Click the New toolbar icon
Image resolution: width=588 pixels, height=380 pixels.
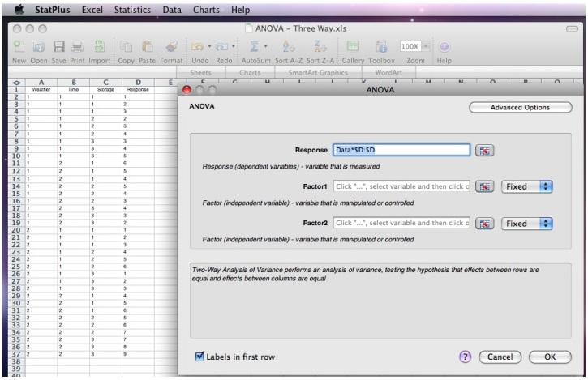[19, 46]
